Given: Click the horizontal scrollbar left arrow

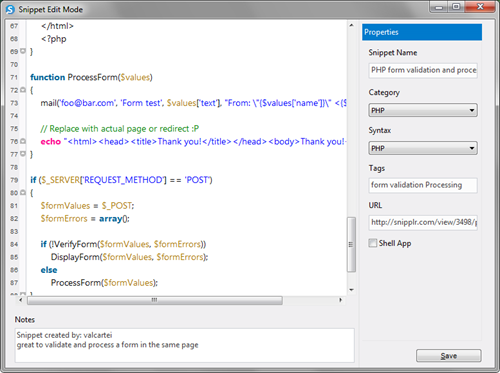Looking at the screenshot, I should 21,300.
